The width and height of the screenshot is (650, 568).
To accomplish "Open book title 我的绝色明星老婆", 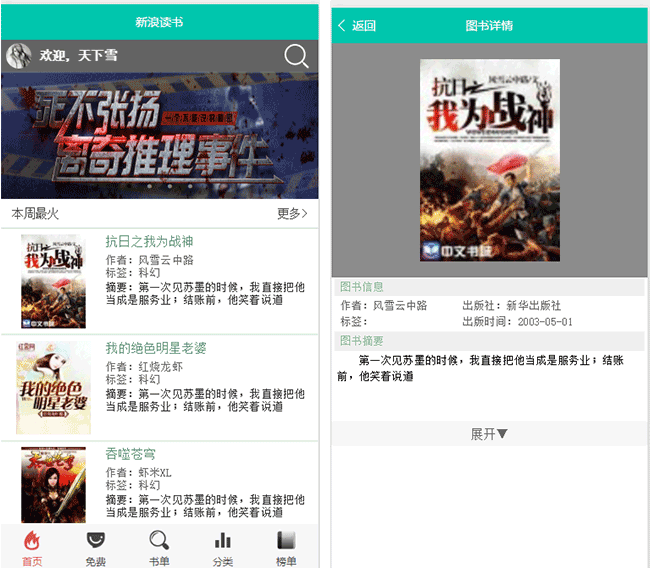I will (x=156, y=348).
